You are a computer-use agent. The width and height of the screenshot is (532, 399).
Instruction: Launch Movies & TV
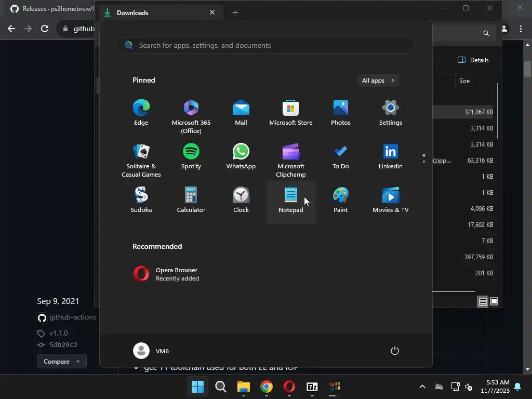391,201
